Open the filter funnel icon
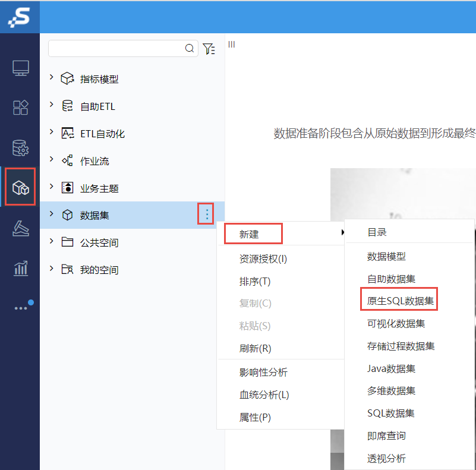 click(x=209, y=49)
